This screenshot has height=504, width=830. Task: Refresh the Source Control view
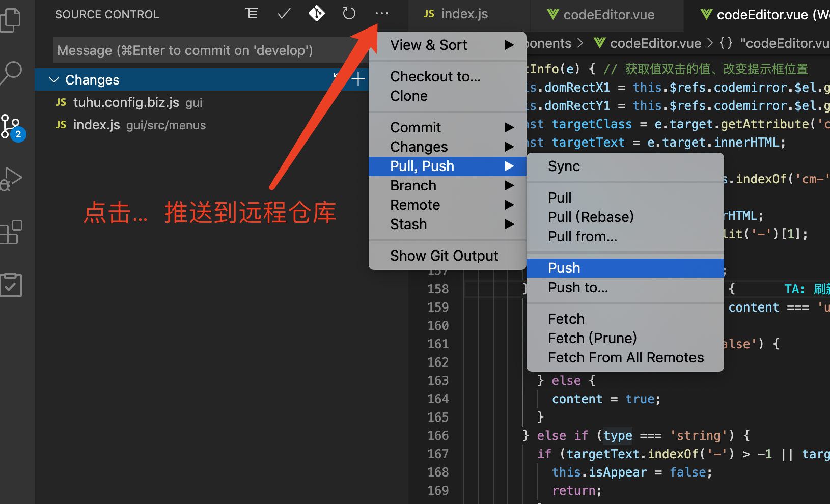[349, 14]
